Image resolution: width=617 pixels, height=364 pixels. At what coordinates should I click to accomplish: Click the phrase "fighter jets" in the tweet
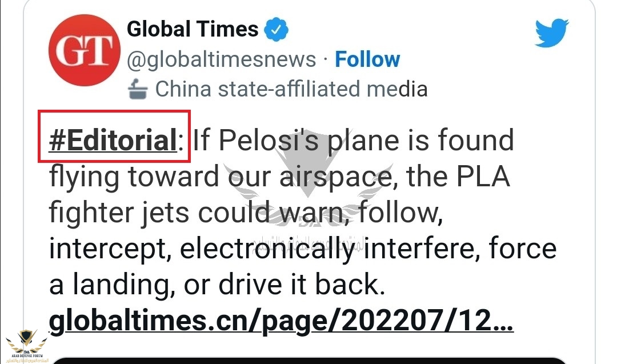pos(118,213)
